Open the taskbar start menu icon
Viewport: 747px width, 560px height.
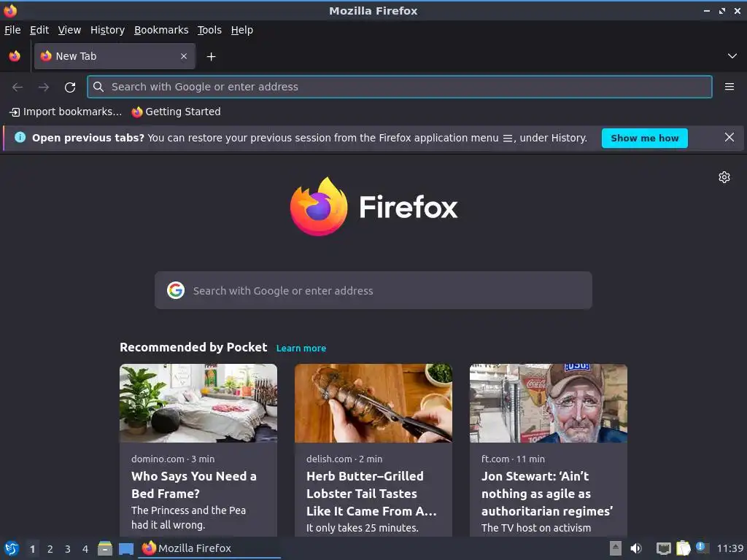point(12,548)
